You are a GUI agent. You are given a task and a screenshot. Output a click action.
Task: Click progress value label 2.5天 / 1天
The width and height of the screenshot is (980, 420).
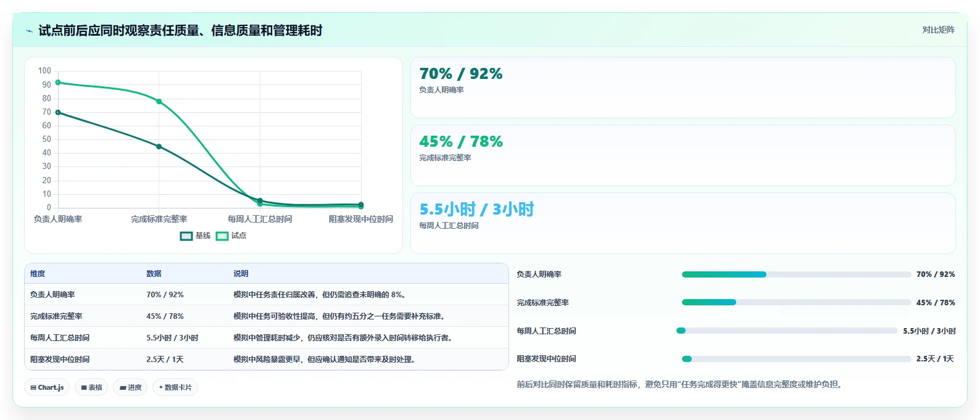click(x=935, y=359)
